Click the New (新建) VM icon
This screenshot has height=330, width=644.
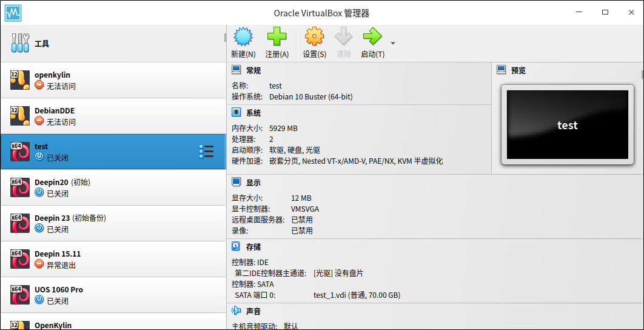coord(243,38)
